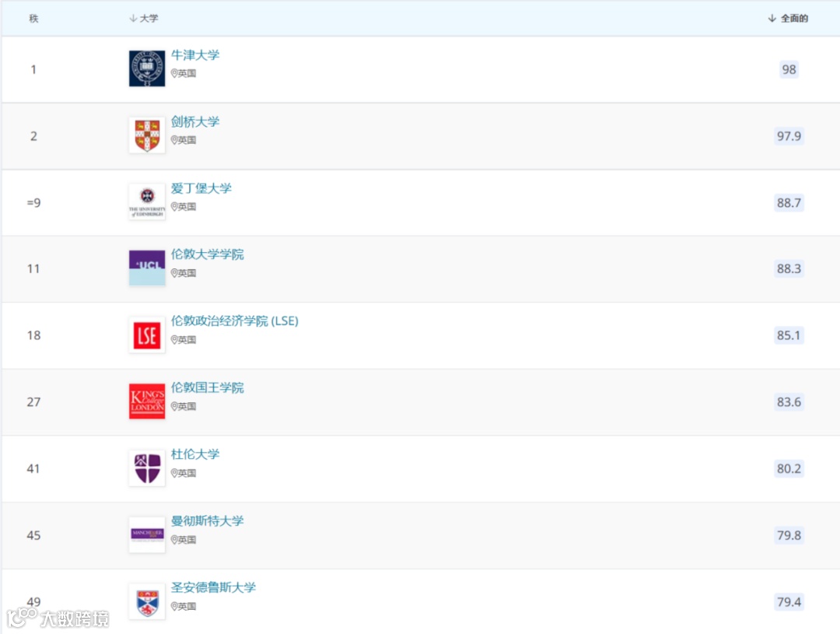Click location pin beside 爱丁堡大学's 英国
This screenshot has width=840, height=634.
(x=174, y=206)
